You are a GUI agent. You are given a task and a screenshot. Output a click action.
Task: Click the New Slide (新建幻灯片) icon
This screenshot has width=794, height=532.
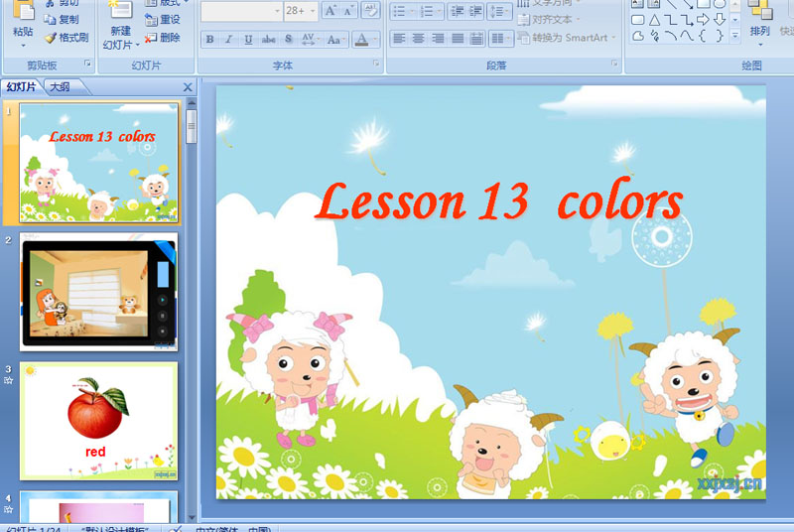point(120,11)
